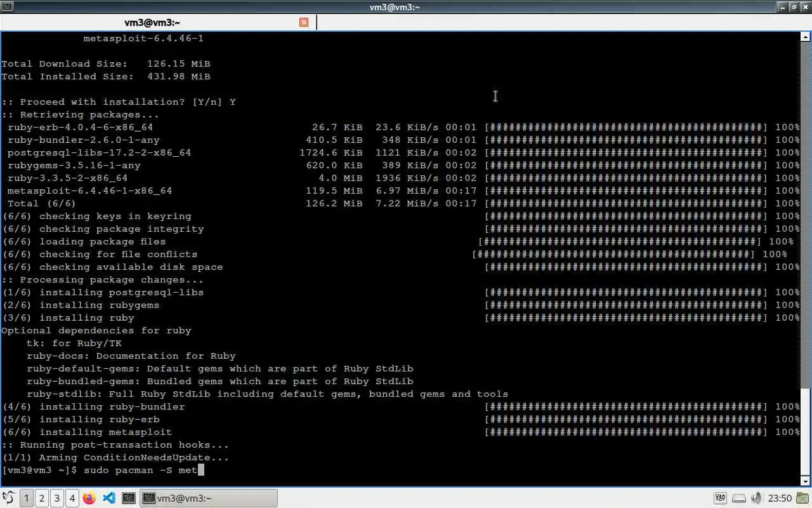This screenshot has width=812, height=508.
Task: Click the 'Optional dependencies for ruby' line
Action: 96,330
